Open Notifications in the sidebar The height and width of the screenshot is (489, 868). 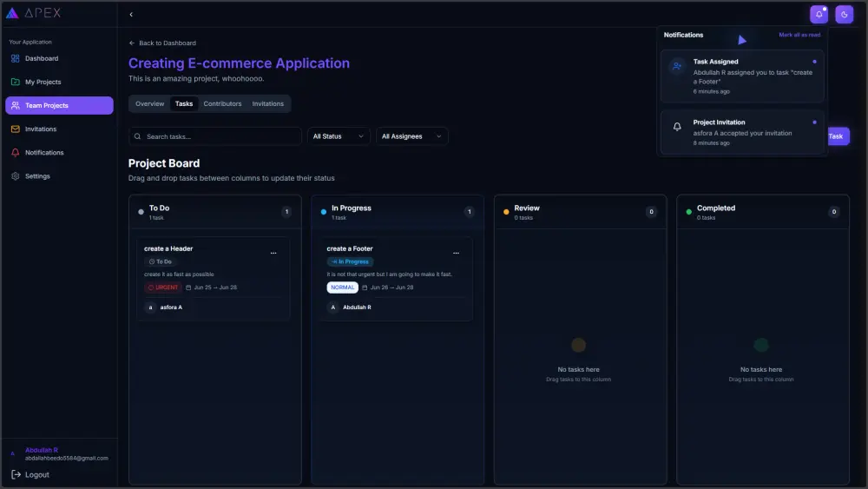click(x=59, y=152)
